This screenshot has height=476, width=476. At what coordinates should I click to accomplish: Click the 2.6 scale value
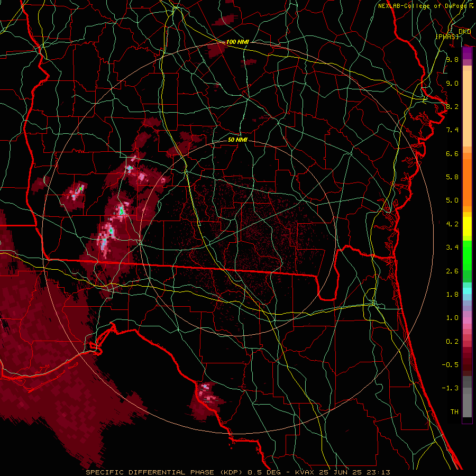click(x=452, y=271)
